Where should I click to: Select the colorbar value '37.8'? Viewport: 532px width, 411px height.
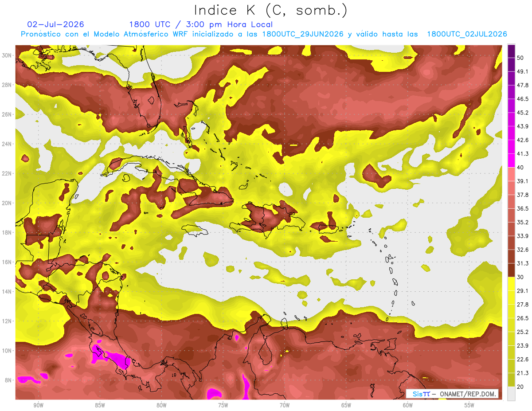tap(523, 195)
